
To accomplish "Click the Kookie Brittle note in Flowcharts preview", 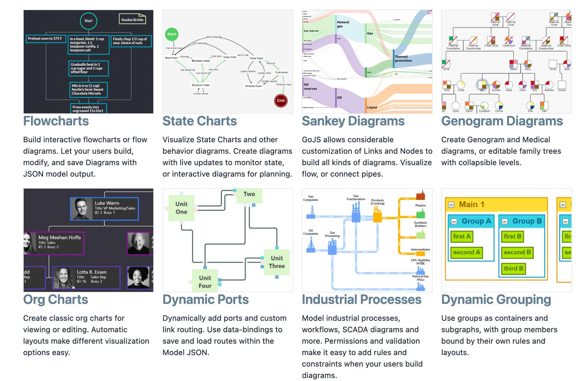I will [132, 20].
